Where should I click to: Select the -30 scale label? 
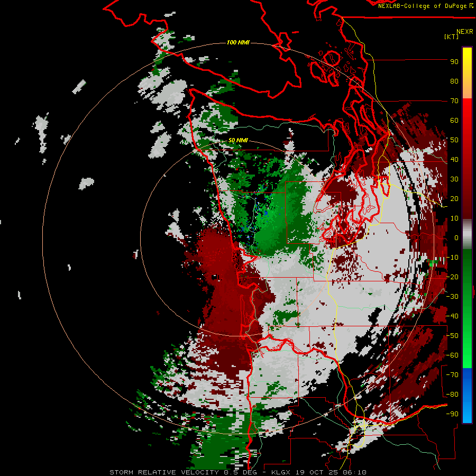point(452,297)
